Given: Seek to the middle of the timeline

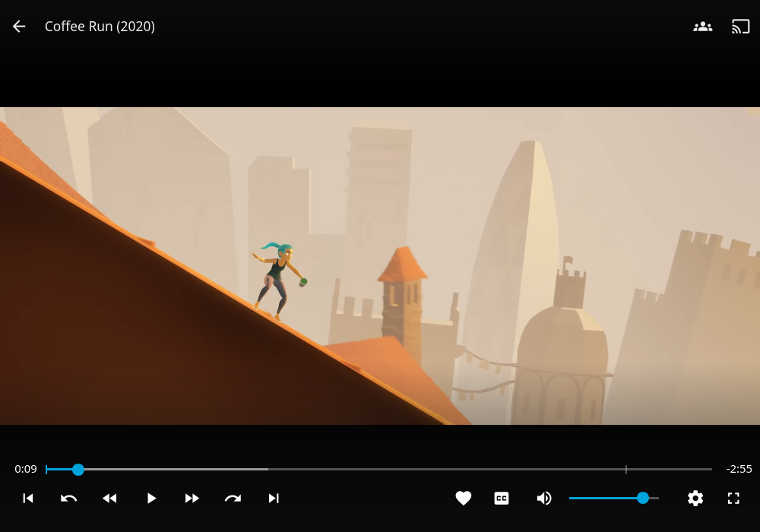Looking at the screenshot, I should [379, 470].
